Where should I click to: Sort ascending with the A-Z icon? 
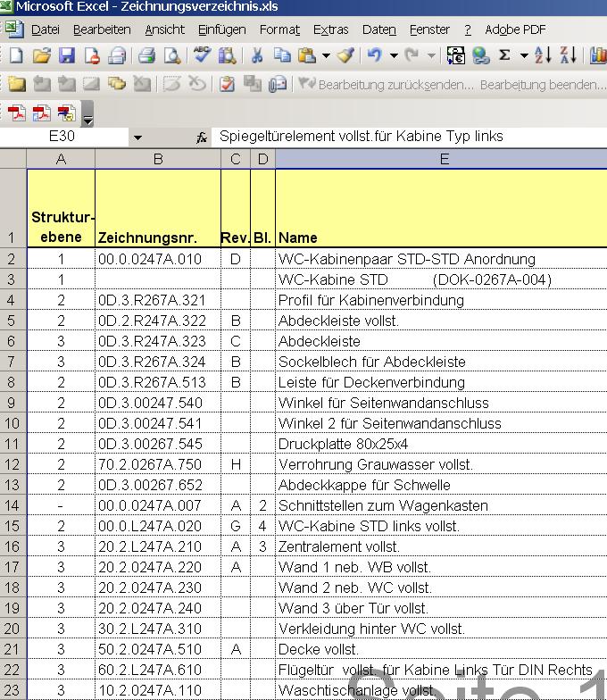click(x=543, y=55)
